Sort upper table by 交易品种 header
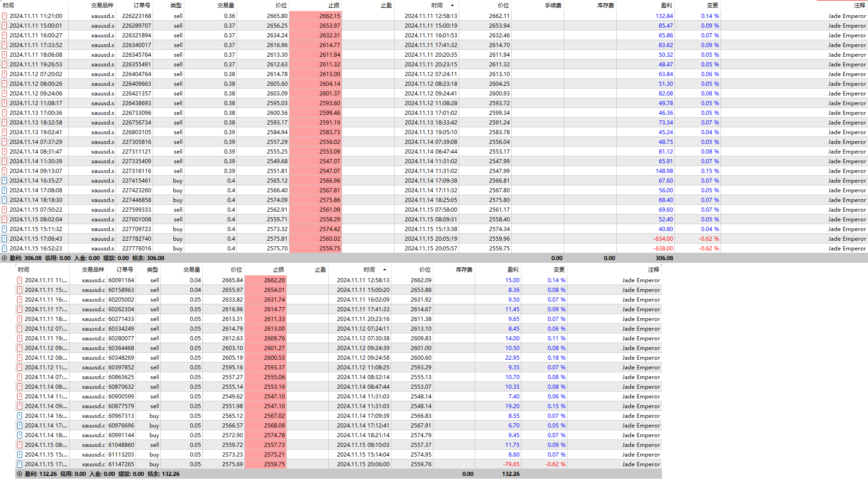The width and height of the screenshot is (868, 481). (102, 6)
